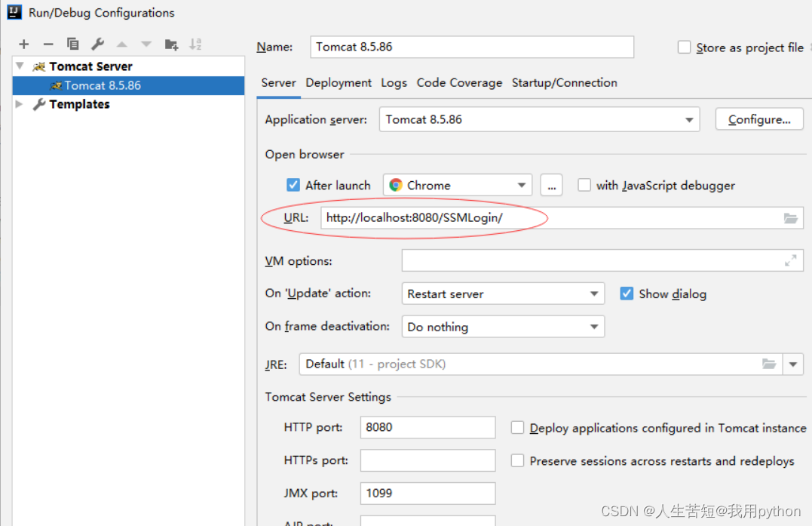The height and width of the screenshot is (526, 812).
Task: Open the Startup/Connection tab
Action: point(565,83)
